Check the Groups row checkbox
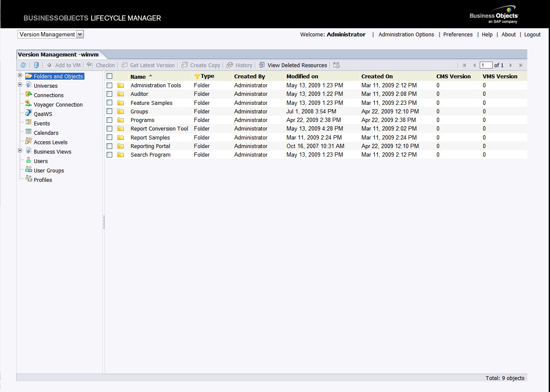 110,111
